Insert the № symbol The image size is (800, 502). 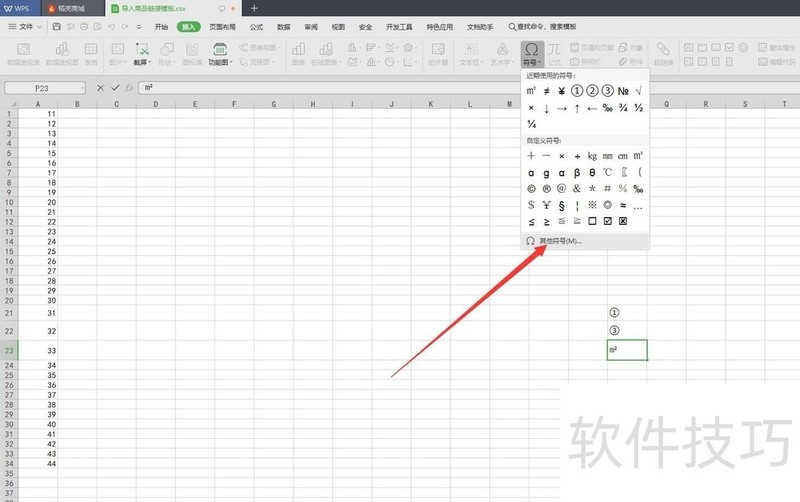(623, 91)
